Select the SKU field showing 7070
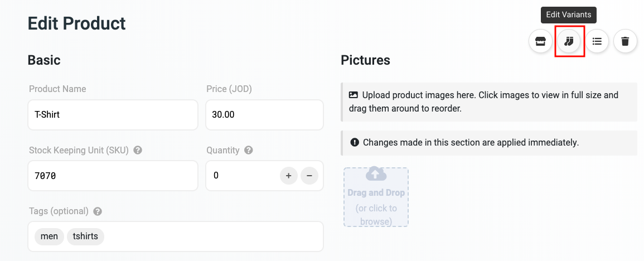 coord(113,176)
